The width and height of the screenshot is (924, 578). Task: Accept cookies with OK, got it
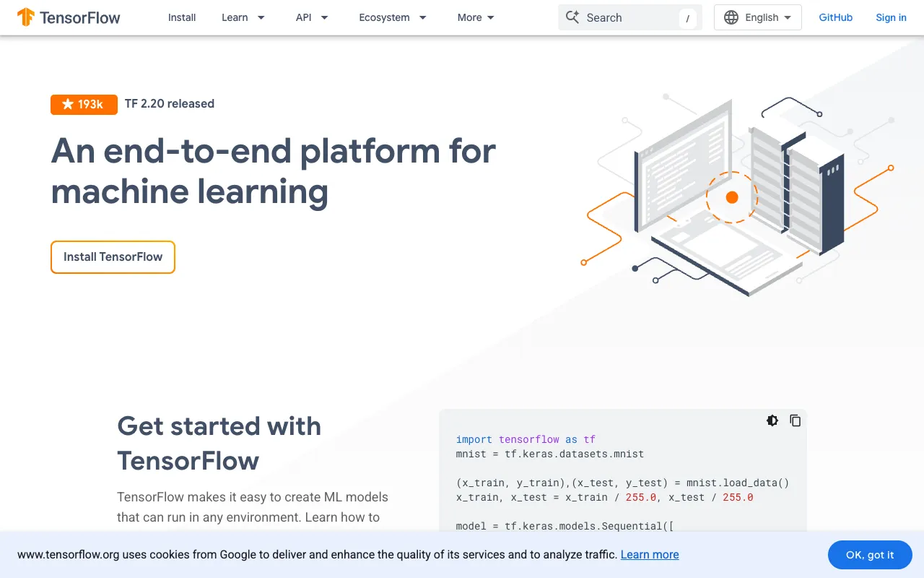coord(869,555)
